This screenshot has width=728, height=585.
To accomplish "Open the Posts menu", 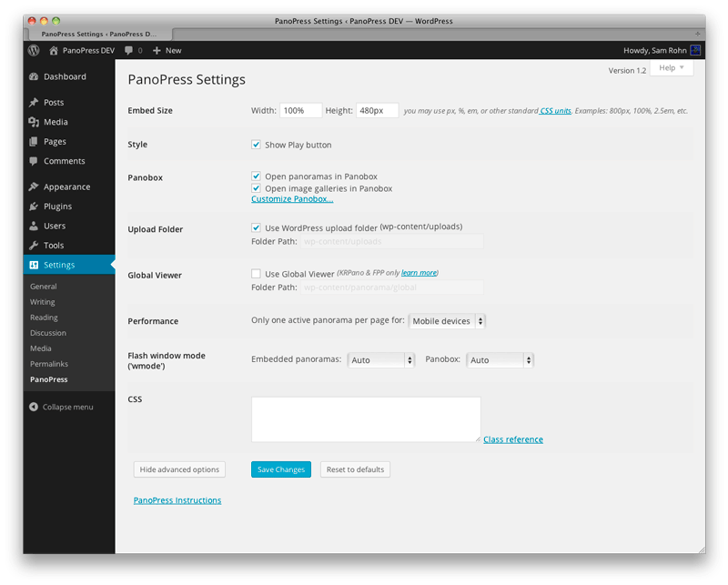I will click(x=54, y=102).
